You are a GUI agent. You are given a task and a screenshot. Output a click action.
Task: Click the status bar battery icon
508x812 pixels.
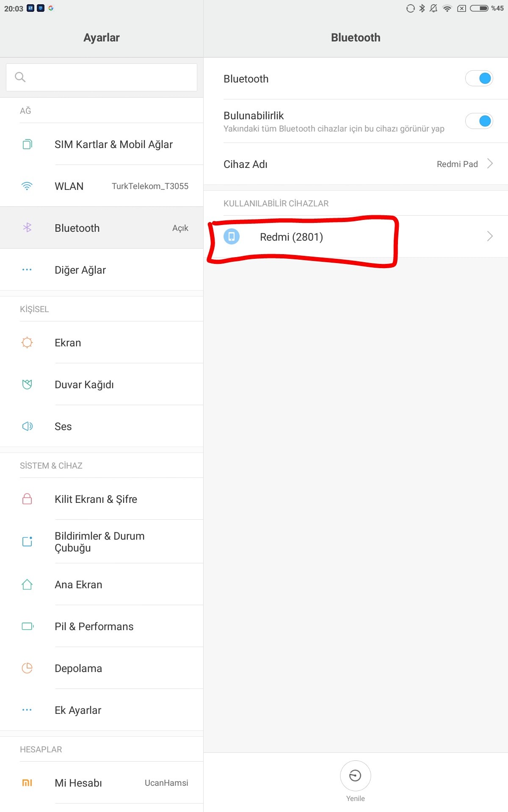tap(479, 8)
